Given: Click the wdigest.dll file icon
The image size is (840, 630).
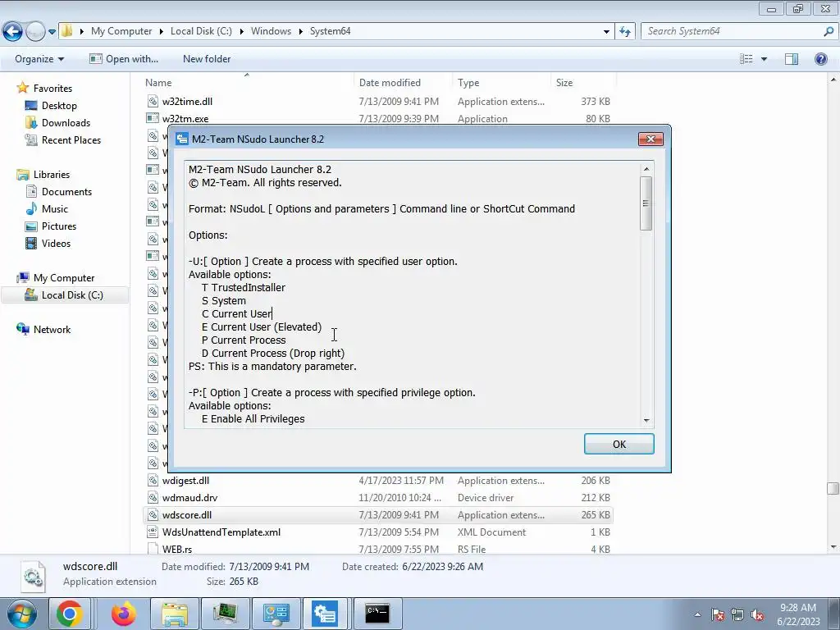Looking at the screenshot, I should (x=153, y=481).
